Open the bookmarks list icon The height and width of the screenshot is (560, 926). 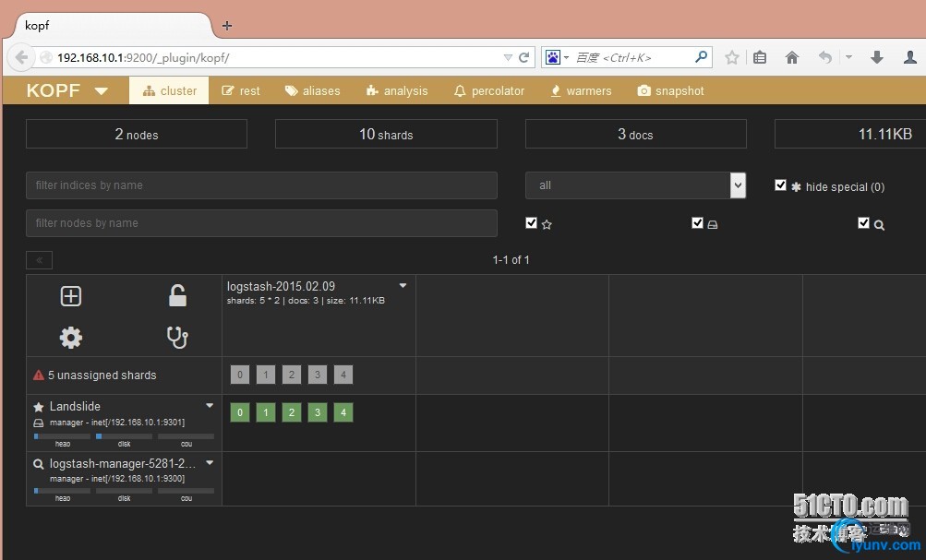(760, 57)
